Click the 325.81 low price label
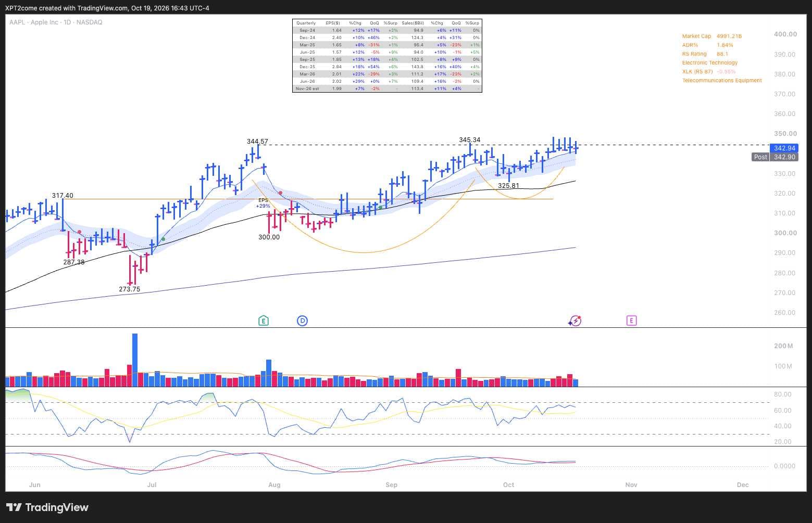The height and width of the screenshot is (523, 812). pyautogui.click(x=508, y=186)
